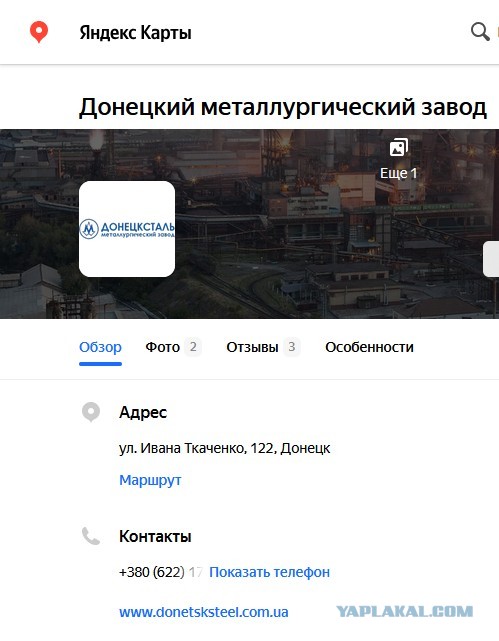Click the Фото count badge 2
Viewport: 499px width, 641px height.
click(193, 347)
